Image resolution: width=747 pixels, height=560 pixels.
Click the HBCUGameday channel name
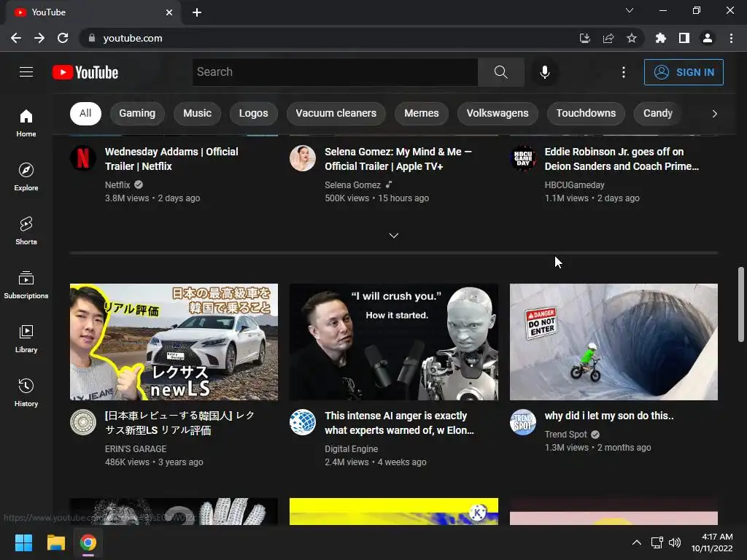[x=575, y=184]
